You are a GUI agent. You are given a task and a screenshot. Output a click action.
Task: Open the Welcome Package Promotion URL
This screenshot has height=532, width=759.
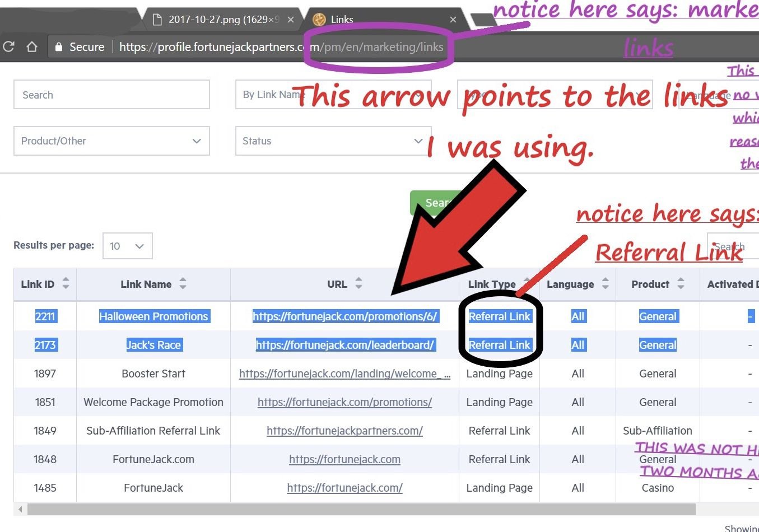(344, 402)
